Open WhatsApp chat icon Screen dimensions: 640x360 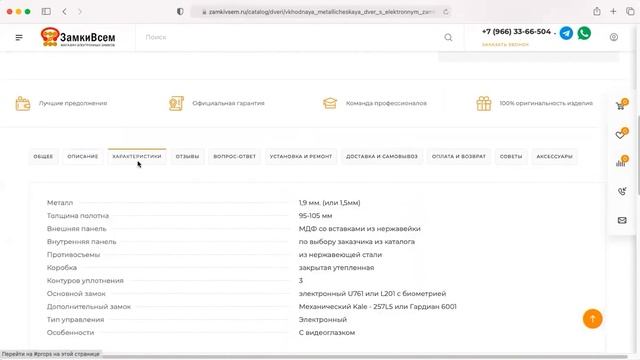pyautogui.click(x=584, y=33)
